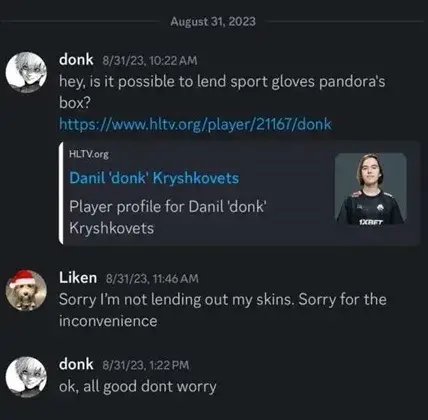Click the 8/31/23, 11:46 AM timestamp

[x=152, y=279]
